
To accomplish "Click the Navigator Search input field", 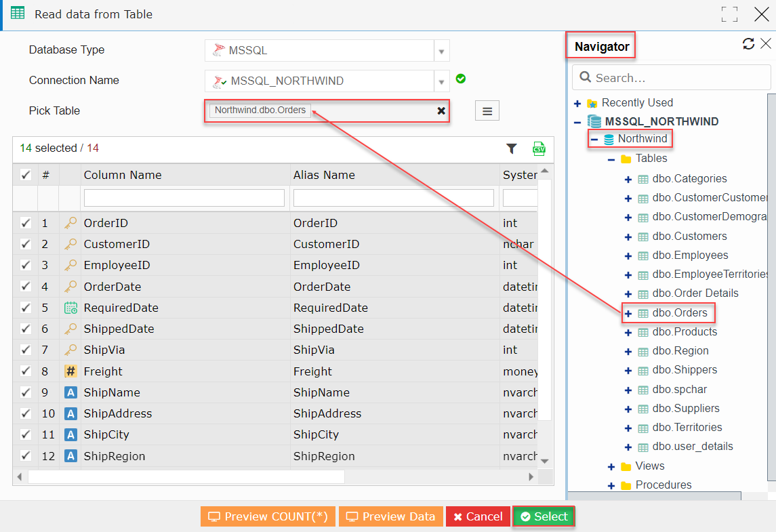I will (x=672, y=78).
